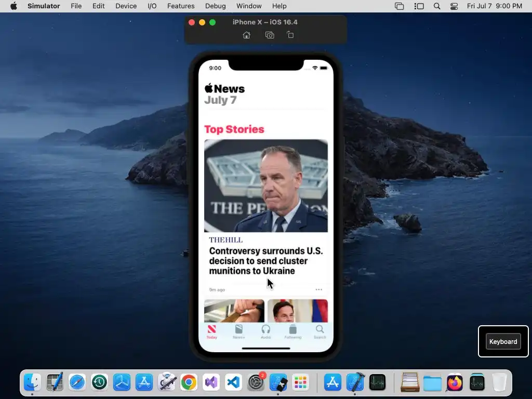Screen dimensions: 532x399
Task: Open Finder from the Dock
Action: pos(32,382)
